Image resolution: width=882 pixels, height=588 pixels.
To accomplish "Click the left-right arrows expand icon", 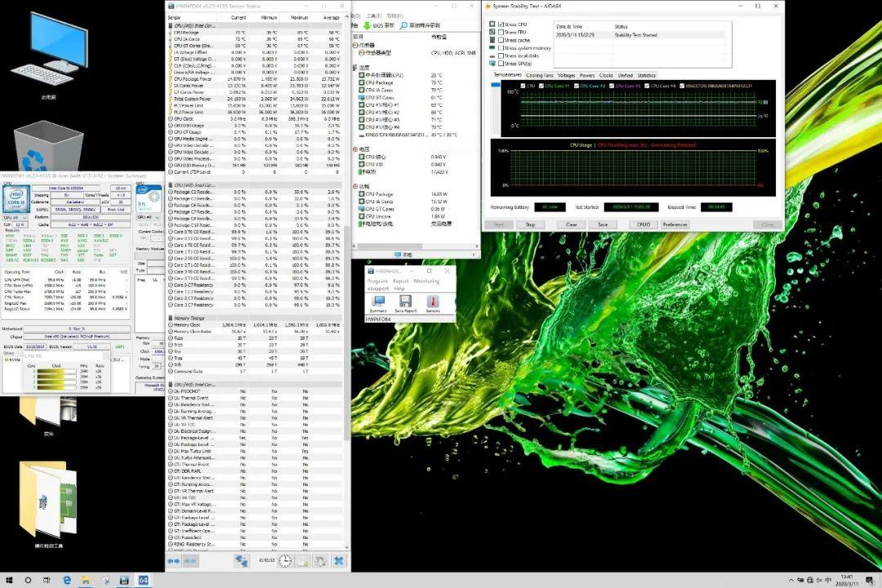I will click(173, 561).
